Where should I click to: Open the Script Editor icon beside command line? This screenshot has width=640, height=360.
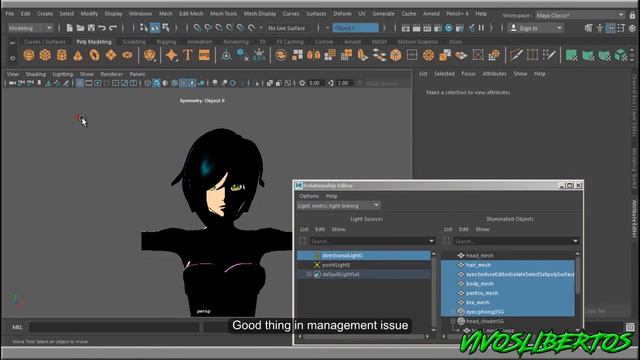point(630,327)
